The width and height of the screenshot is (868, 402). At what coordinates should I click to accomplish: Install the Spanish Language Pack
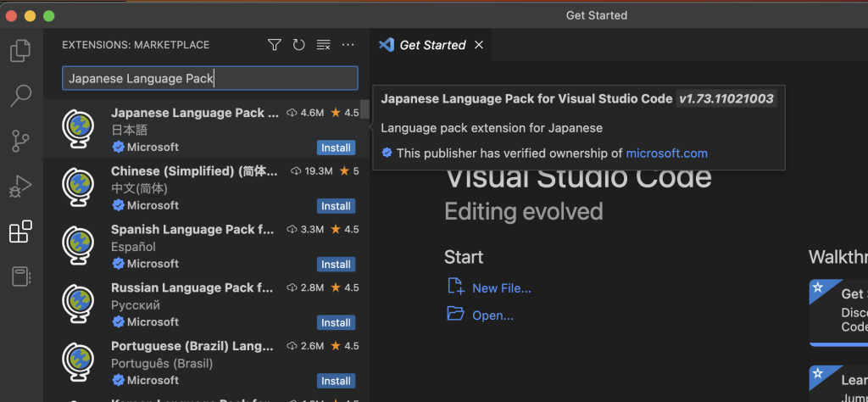(x=336, y=264)
